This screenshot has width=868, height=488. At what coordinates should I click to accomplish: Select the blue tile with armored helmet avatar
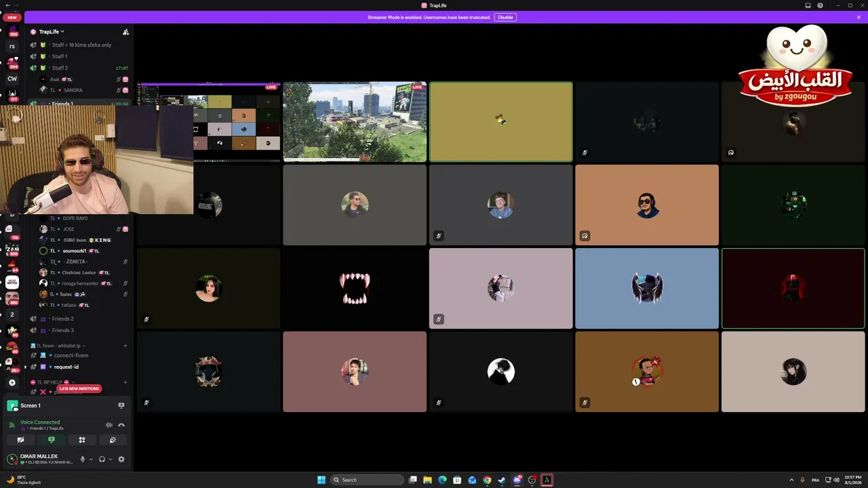click(647, 289)
